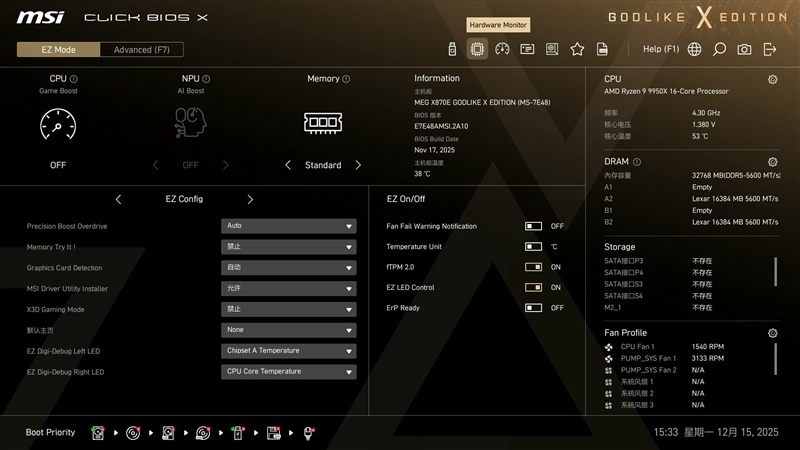Click the Nov 17, 2025 build date
This screenshot has height=450, width=800.
coord(434,150)
